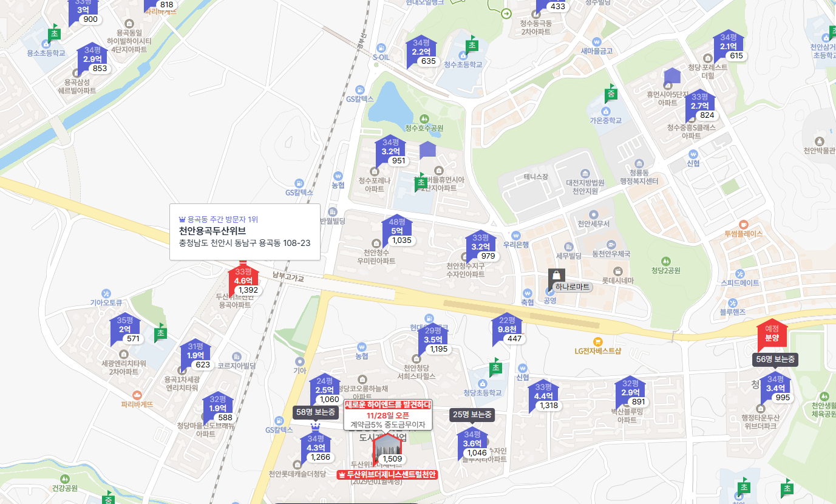Select the 34평 3.6억 marker numbered 1,046

pyautogui.click(x=472, y=444)
